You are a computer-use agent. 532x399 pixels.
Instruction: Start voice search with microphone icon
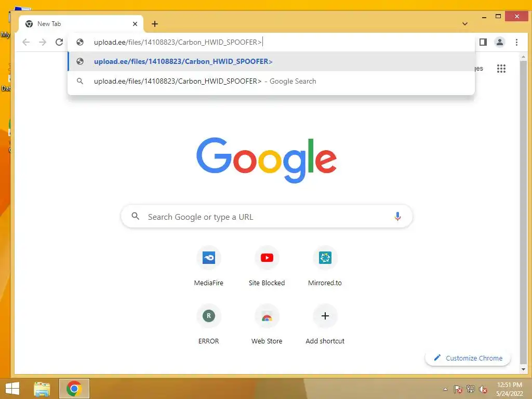(397, 217)
